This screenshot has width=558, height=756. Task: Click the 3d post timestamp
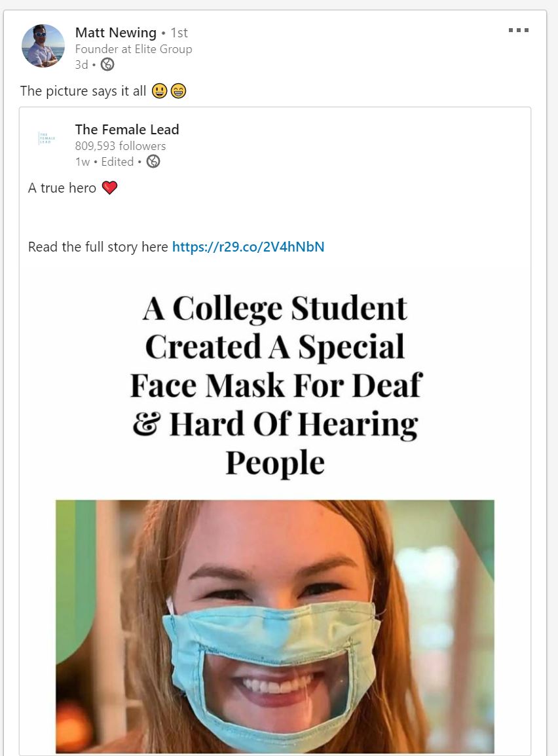pyautogui.click(x=81, y=64)
